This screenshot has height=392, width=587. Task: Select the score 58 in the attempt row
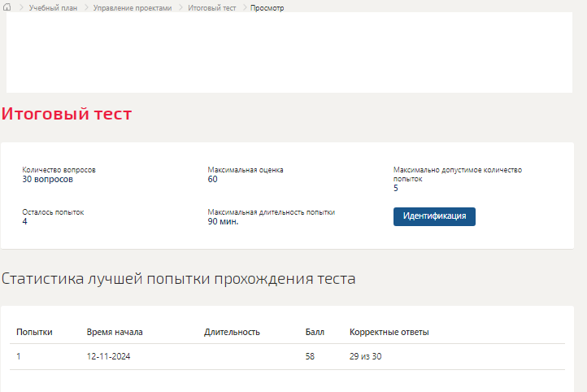(x=310, y=356)
